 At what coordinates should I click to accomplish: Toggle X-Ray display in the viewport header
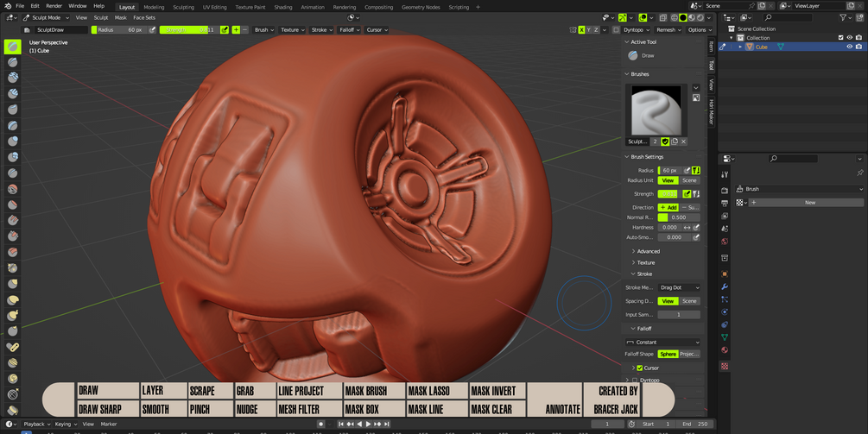[x=663, y=18]
